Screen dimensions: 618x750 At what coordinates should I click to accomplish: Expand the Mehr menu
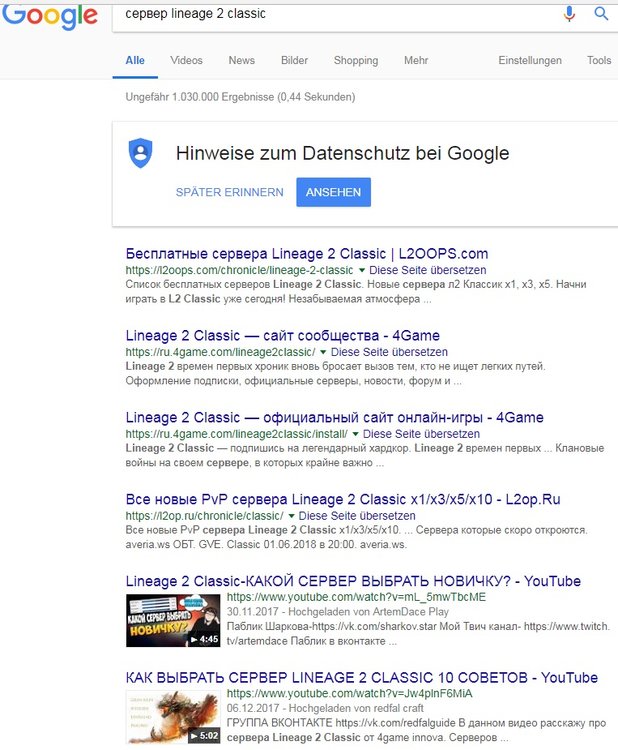point(416,60)
